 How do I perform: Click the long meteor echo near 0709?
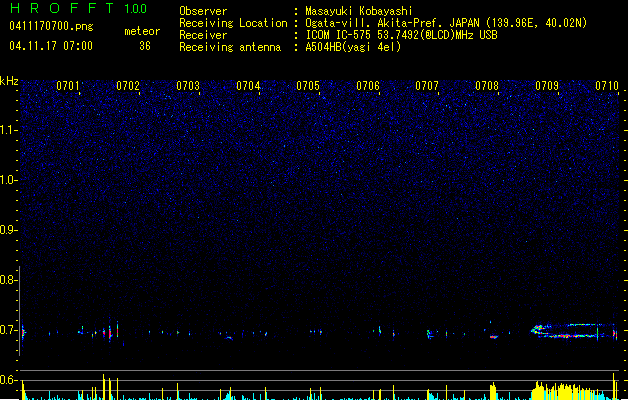[574, 331]
